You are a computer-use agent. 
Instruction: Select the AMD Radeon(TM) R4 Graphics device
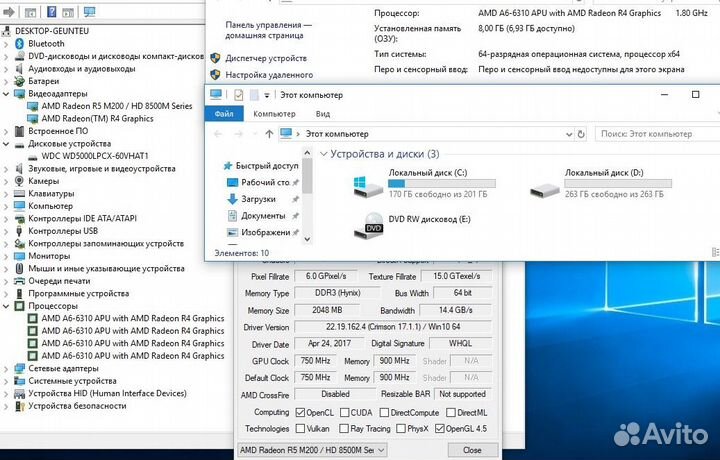point(97,118)
